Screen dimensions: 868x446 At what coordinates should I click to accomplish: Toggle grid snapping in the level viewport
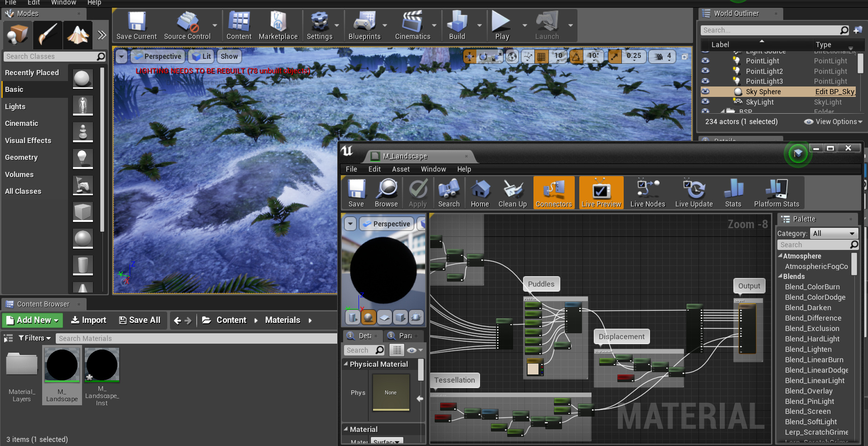(x=541, y=57)
